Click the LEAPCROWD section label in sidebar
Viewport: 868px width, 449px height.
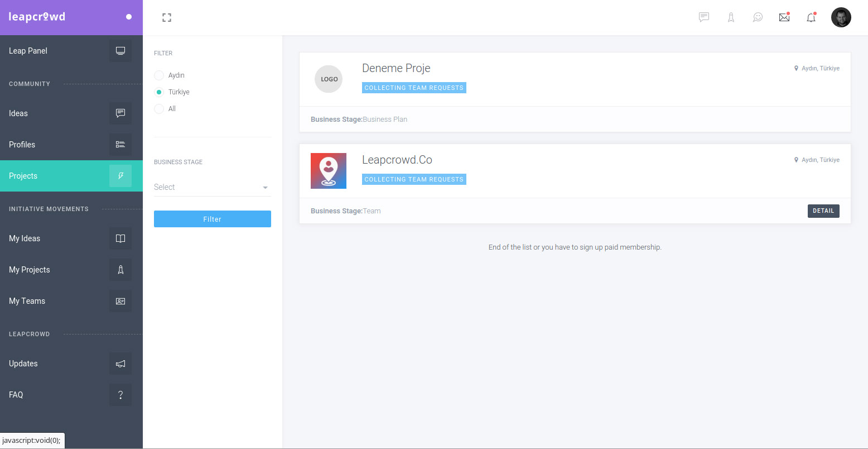[29, 334]
